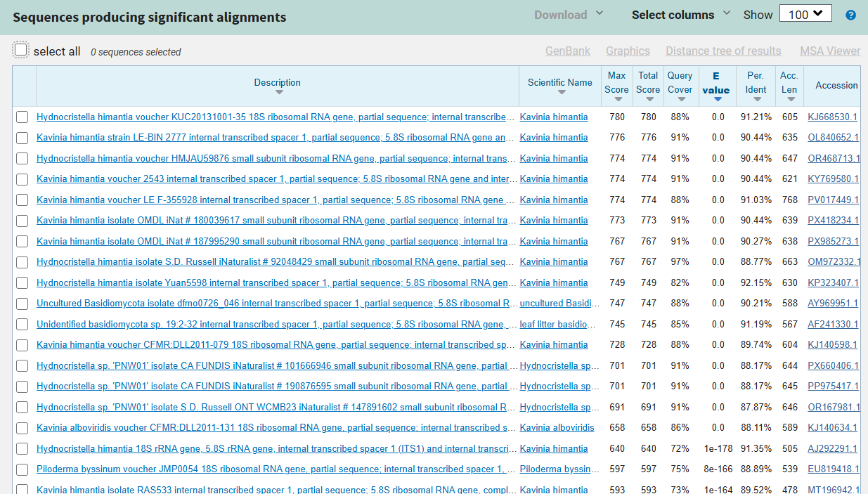Open Kavinia himantia voucher CFMR:DLL2011-079 link
The image size is (868, 494).
coord(276,345)
